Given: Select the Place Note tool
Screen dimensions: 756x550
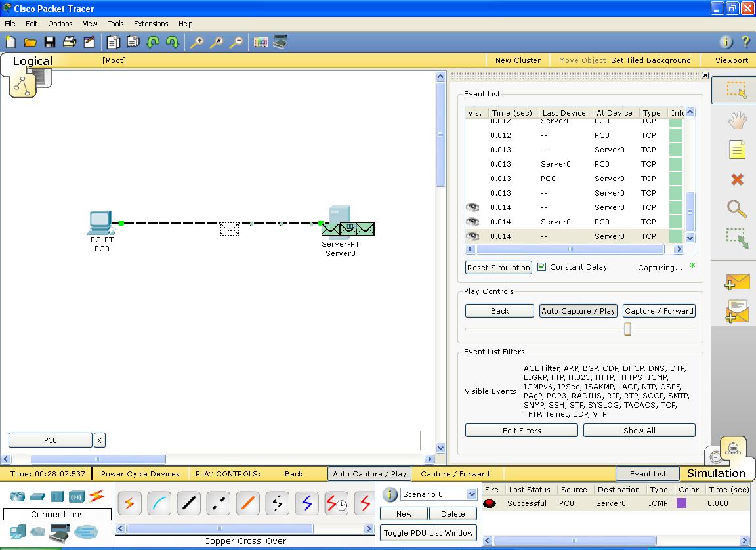Looking at the screenshot, I should coord(736,150).
